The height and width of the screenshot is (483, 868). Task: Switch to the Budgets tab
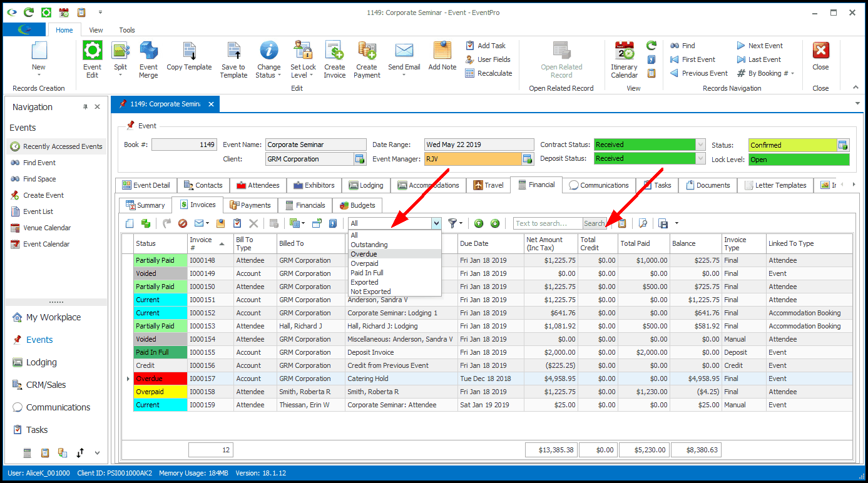pyautogui.click(x=357, y=205)
